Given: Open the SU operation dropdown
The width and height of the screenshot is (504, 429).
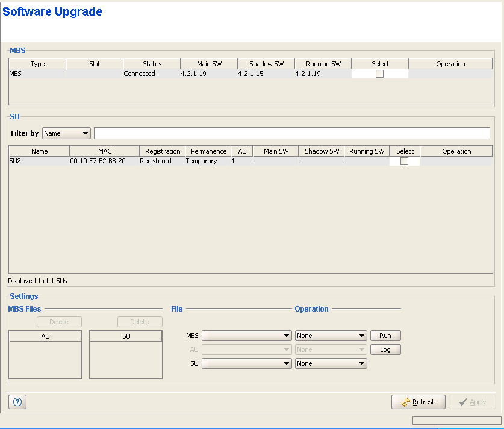Looking at the screenshot, I should 331,363.
